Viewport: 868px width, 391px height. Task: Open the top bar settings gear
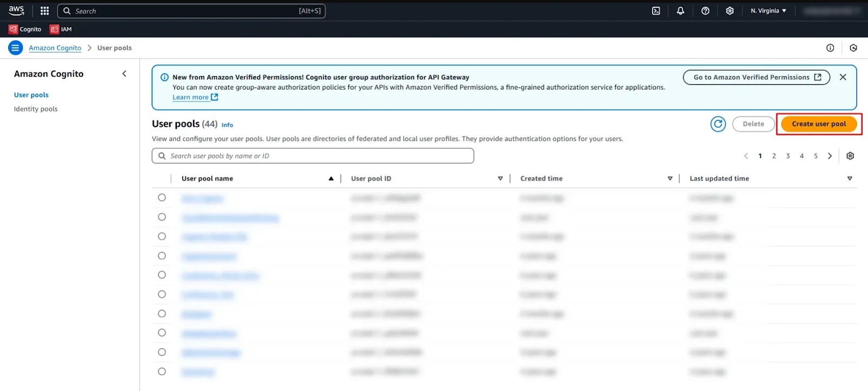(730, 11)
